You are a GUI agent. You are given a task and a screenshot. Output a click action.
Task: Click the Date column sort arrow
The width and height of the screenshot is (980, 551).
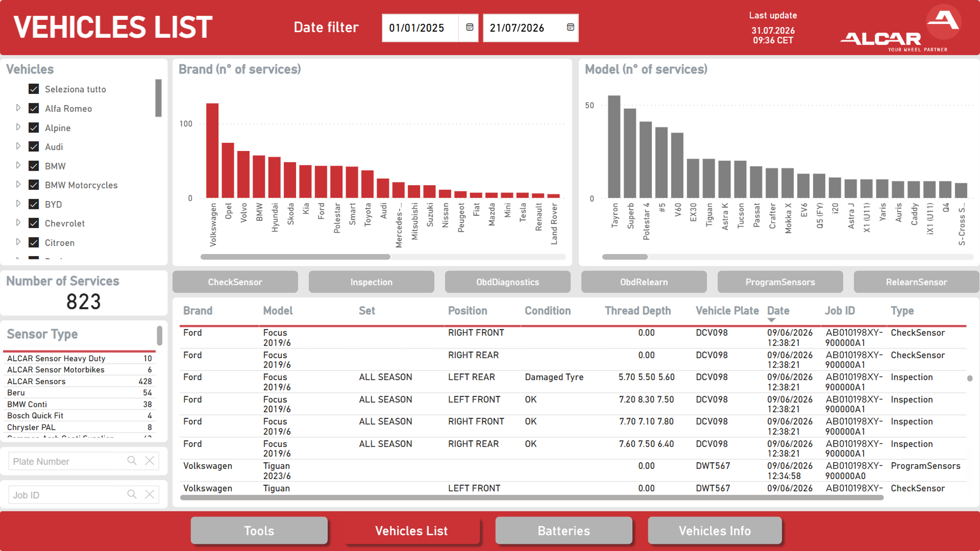pyautogui.click(x=771, y=320)
